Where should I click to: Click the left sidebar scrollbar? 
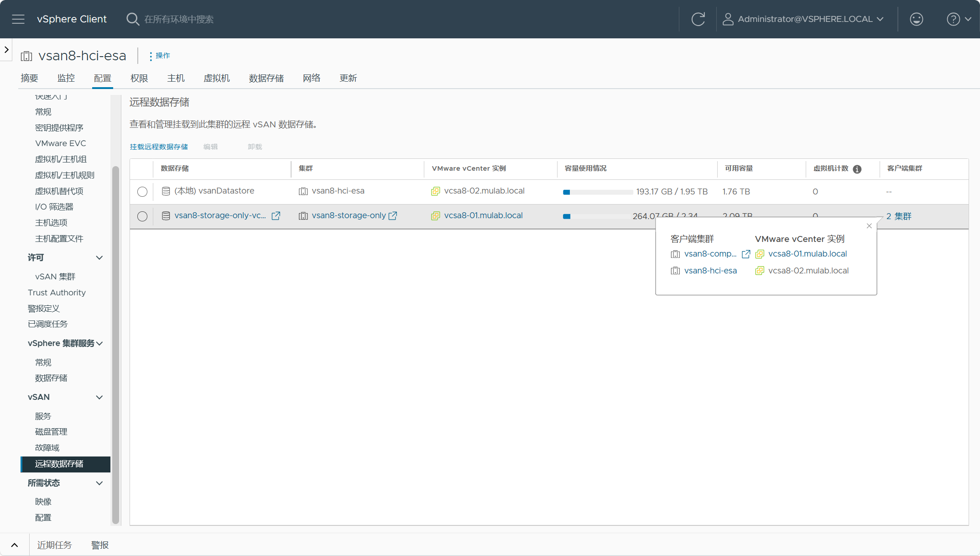(115, 345)
